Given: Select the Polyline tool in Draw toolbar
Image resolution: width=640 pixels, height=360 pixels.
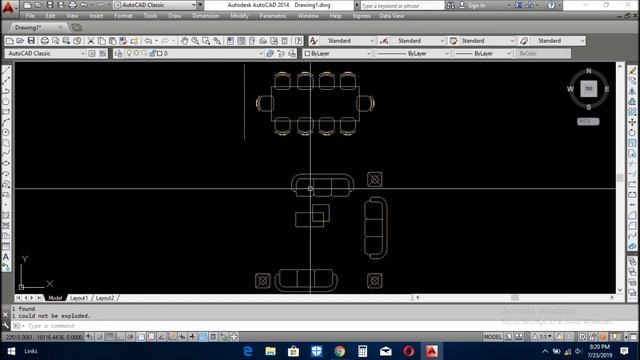Looking at the screenshot, I should click(6, 91).
